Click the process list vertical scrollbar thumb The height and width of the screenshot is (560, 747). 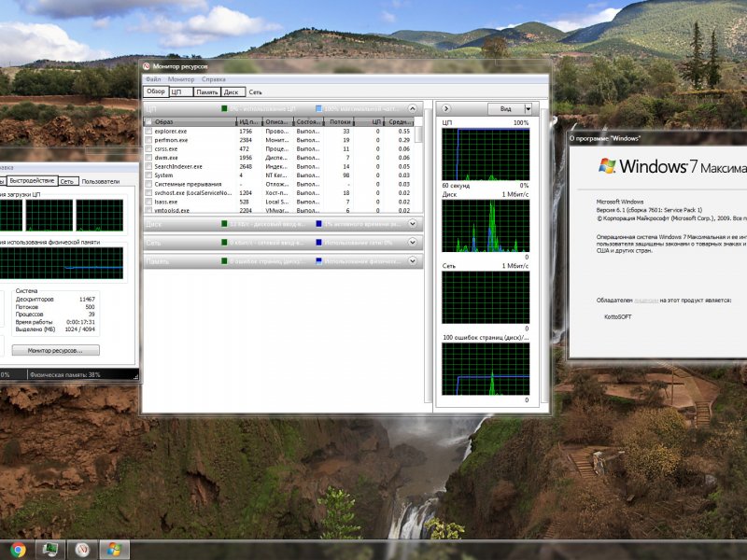pyautogui.click(x=418, y=134)
